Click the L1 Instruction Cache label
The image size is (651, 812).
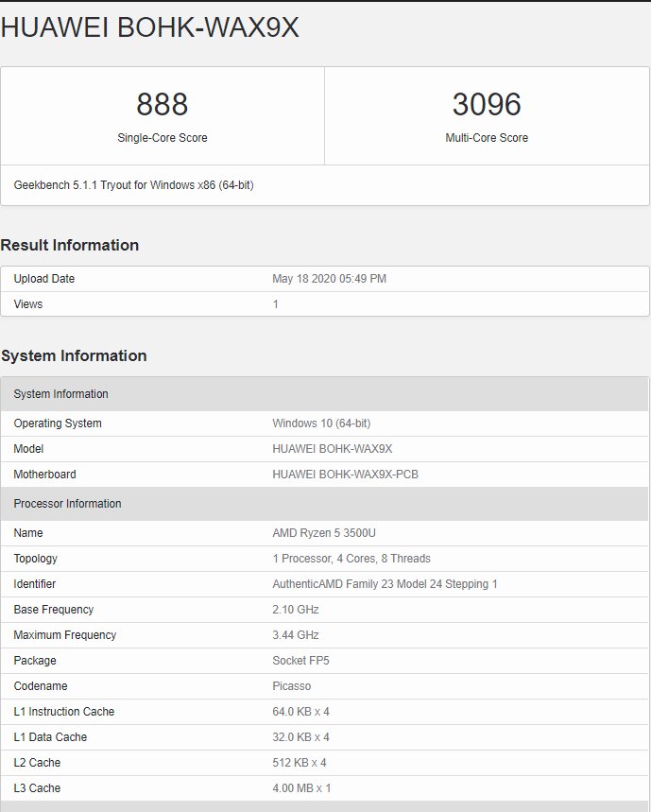pyautogui.click(x=63, y=712)
